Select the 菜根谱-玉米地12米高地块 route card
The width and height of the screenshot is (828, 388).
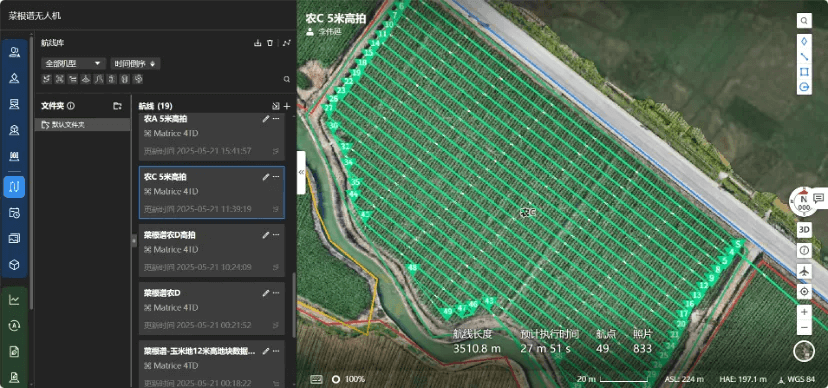click(x=212, y=364)
